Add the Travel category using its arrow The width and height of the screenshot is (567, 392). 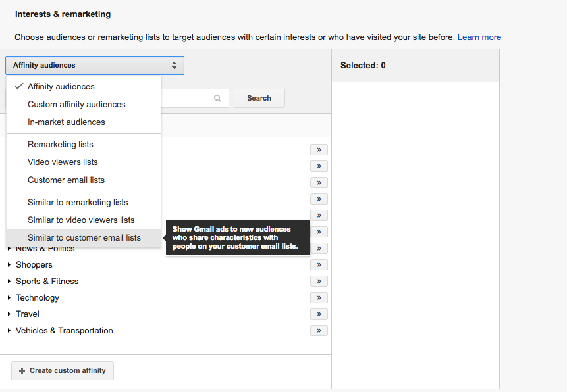[319, 314]
